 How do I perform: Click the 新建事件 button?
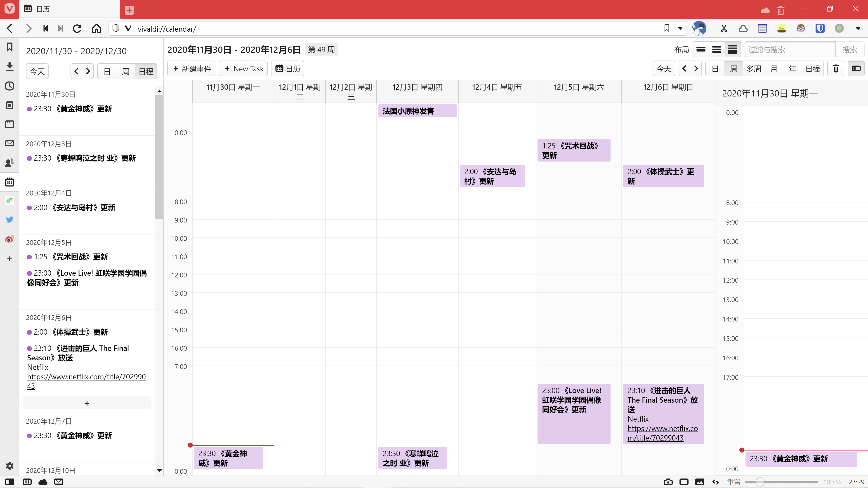(x=192, y=69)
